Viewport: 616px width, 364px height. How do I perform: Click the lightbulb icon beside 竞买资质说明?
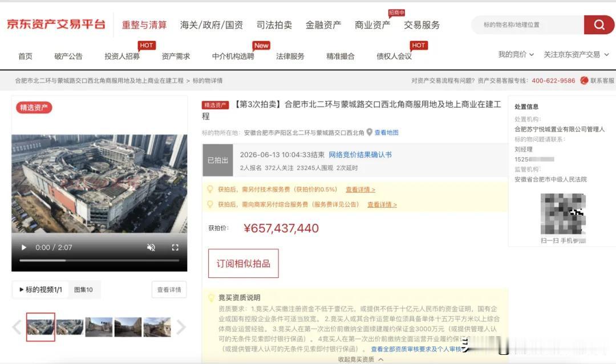tap(211, 298)
